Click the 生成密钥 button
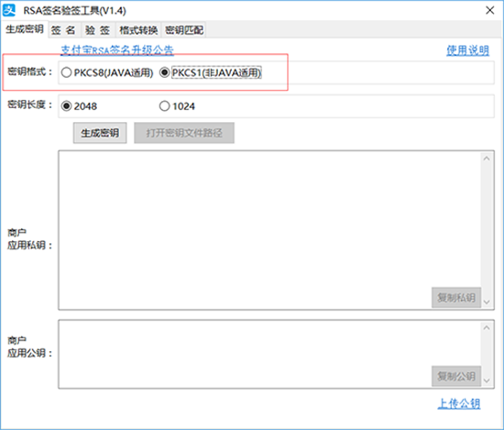504x430 pixels. click(100, 133)
